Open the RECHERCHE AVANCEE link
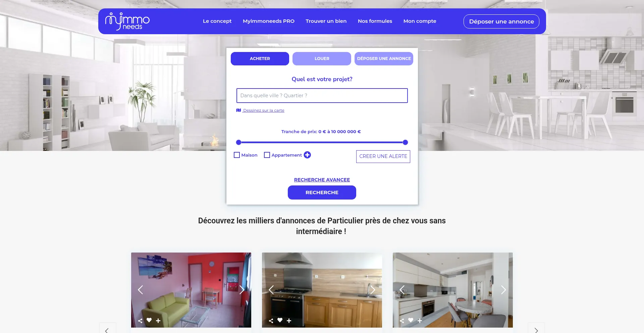The height and width of the screenshot is (333, 644). tap(322, 180)
